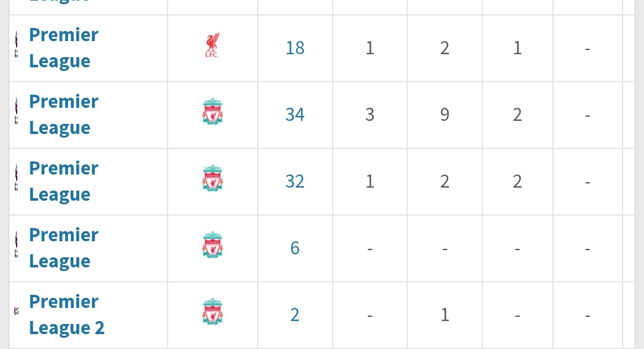Click the red LFC liver bird crest
644x349 pixels.
pyautogui.click(x=212, y=46)
